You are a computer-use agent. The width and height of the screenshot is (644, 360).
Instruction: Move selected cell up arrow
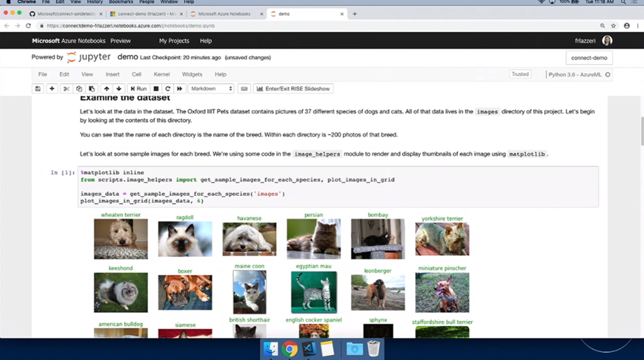[106, 89]
